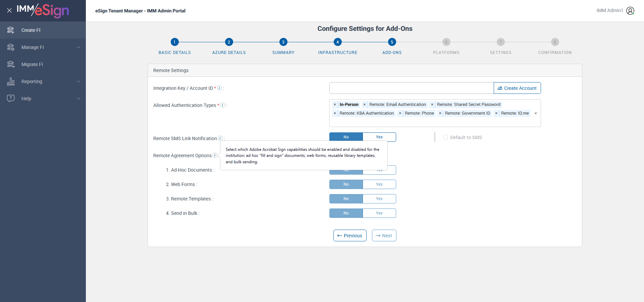Select the Settings step label
The height and width of the screenshot is (302, 644).
(500, 53)
